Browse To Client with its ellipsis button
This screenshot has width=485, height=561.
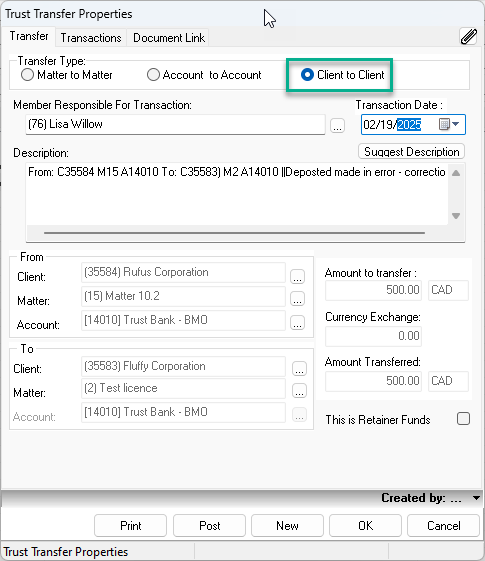pyautogui.click(x=299, y=368)
